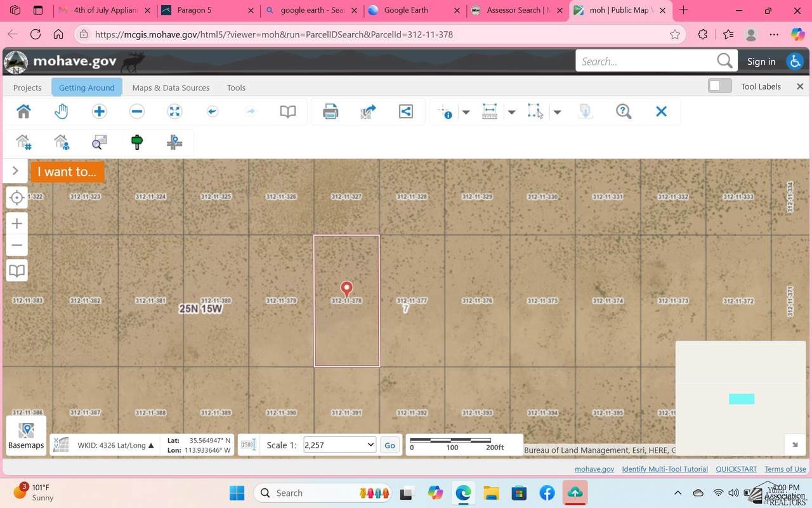Screen dimensions: 812x508
Task: Open the Scale dropdown showing 2,257
Action: click(339, 445)
